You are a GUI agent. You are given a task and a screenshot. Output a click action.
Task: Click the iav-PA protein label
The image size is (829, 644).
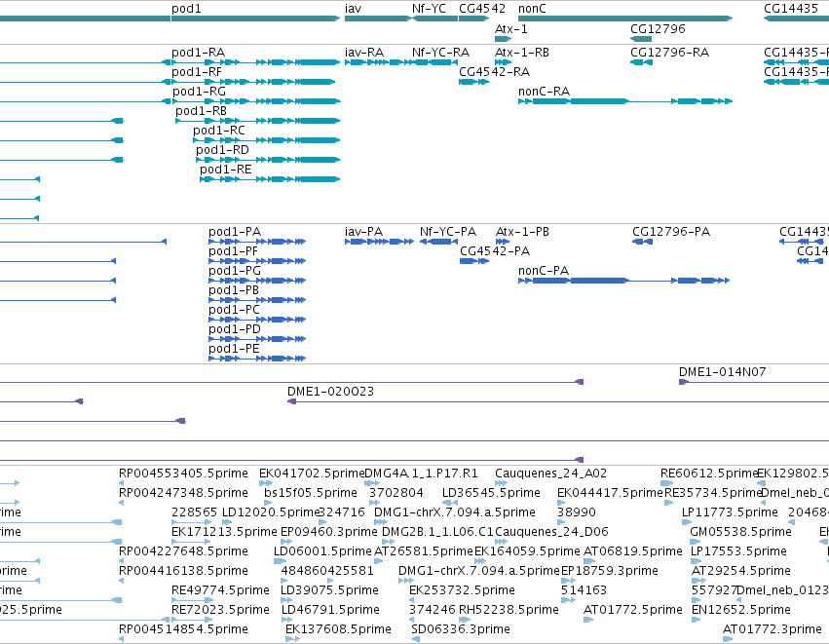pyautogui.click(x=363, y=232)
